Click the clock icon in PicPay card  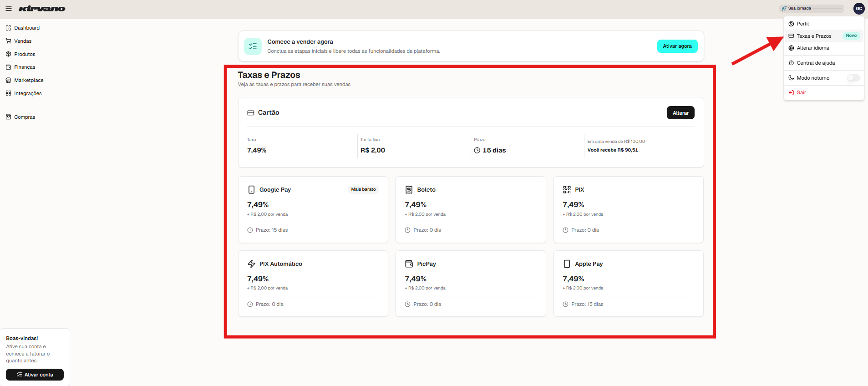tap(407, 305)
